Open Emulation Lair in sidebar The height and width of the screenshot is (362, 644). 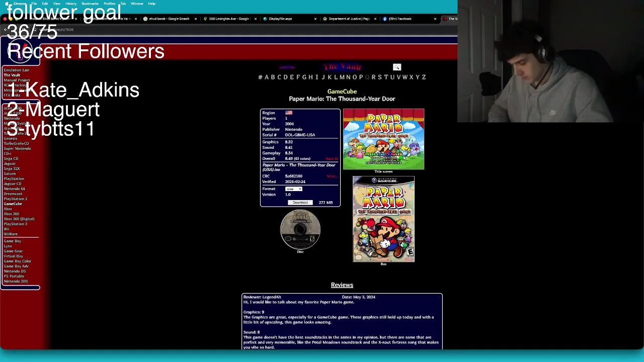coord(17,70)
